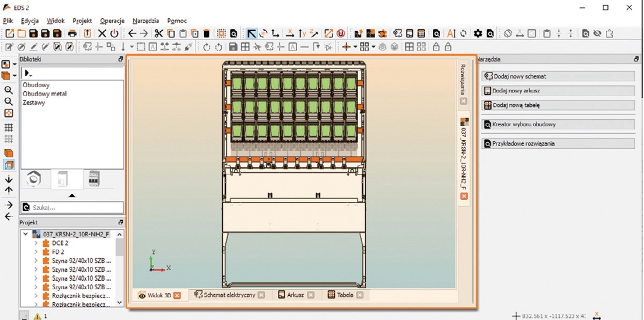Select the scissors cut tool
The width and height of the screenshot is (644, 320).
[x=158, y=33]
